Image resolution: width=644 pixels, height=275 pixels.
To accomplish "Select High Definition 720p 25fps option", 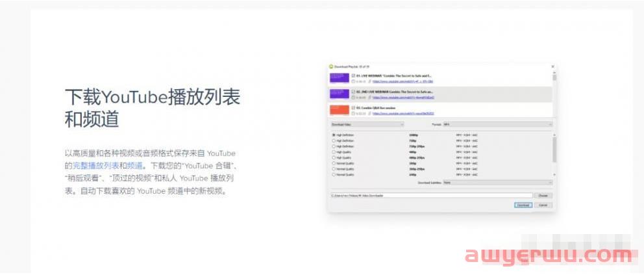I will [x=334, y=146].
